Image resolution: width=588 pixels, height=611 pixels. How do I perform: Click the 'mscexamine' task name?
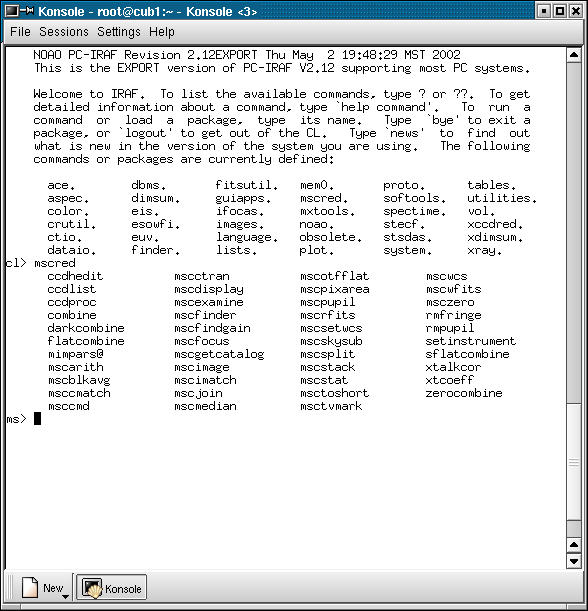click(x=209, y=302)
